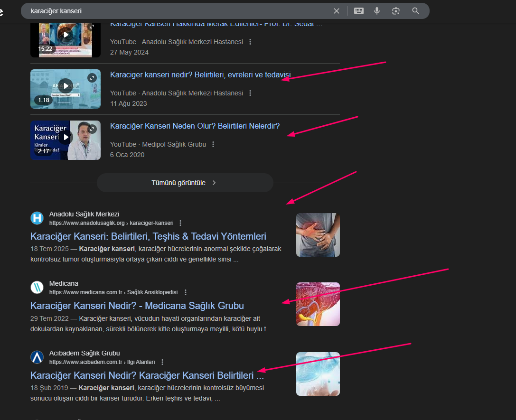Image resolution: width=516 pixels, height=420 pixels.
Task: Click the 6 Oca 2020 video date
Action: 127,155
